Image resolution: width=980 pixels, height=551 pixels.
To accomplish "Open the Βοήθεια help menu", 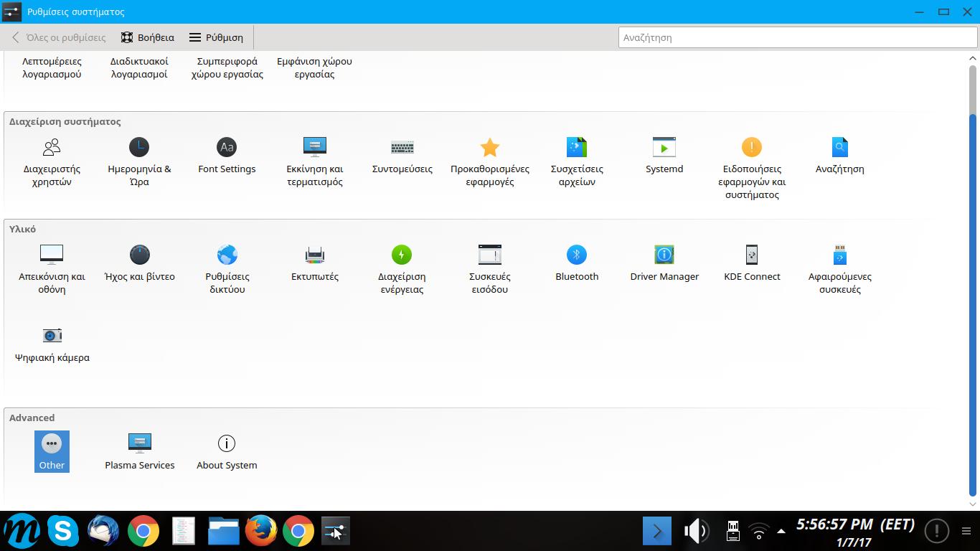I will click(x=148, y=37).
